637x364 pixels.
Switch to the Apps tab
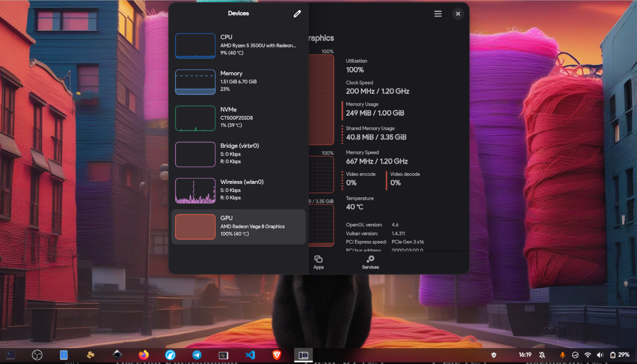(x=318, y=262)
